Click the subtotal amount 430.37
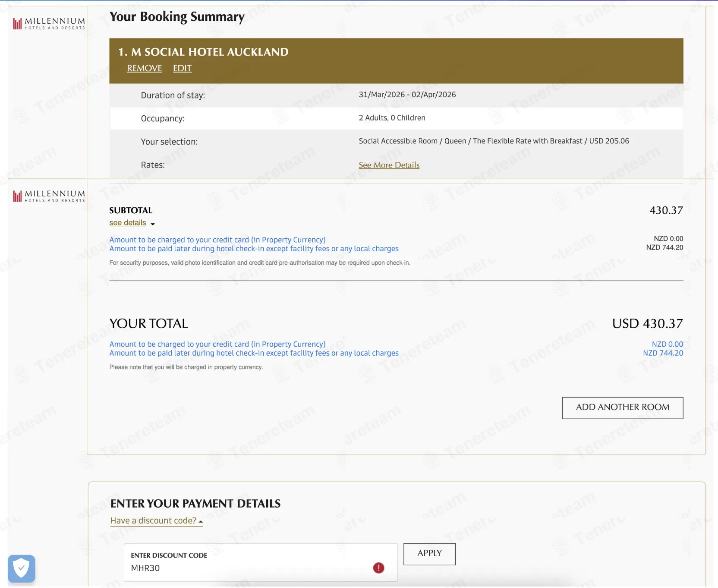Screen dimensions: 718x588 pos(666,210)
